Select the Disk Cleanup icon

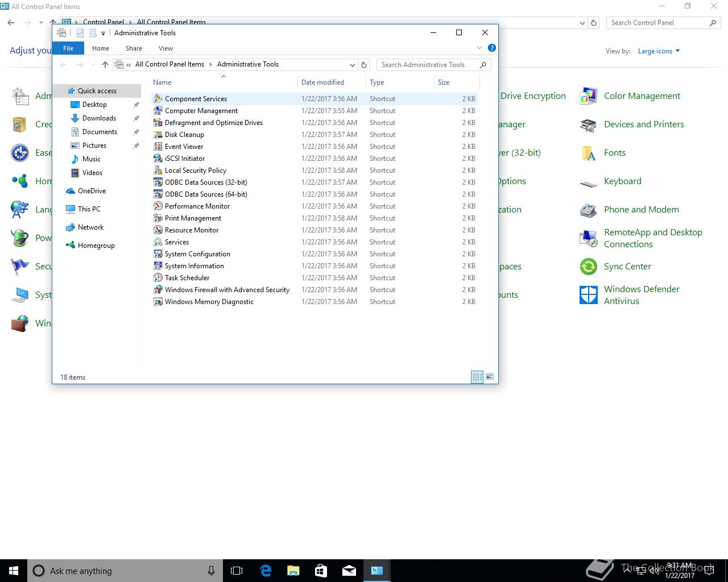pos(158,135)
